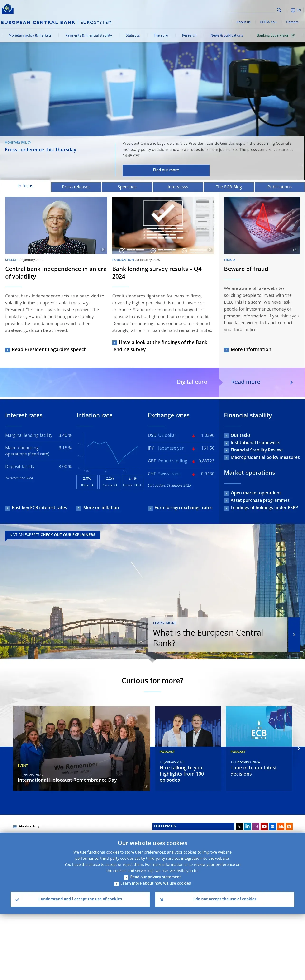This screenshot has height=980, width=305.
Task: Select October '24 inflation value 2.0%
Action: 87,482
